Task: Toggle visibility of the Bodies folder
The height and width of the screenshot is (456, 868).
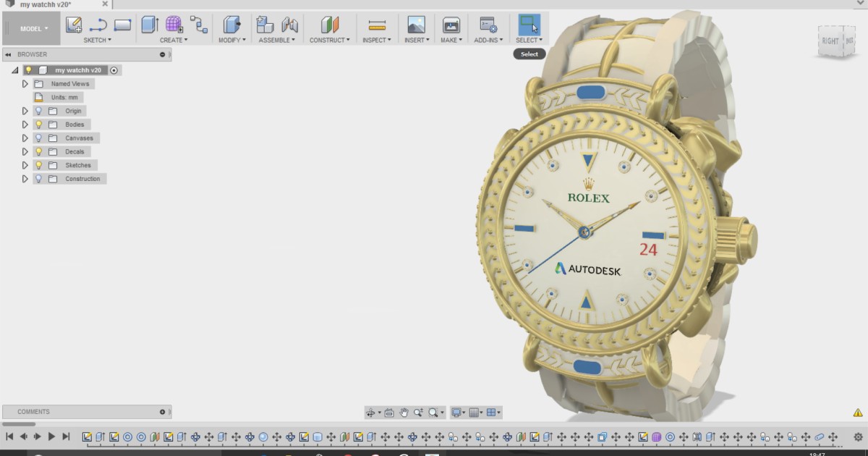Action: [38, 124]
